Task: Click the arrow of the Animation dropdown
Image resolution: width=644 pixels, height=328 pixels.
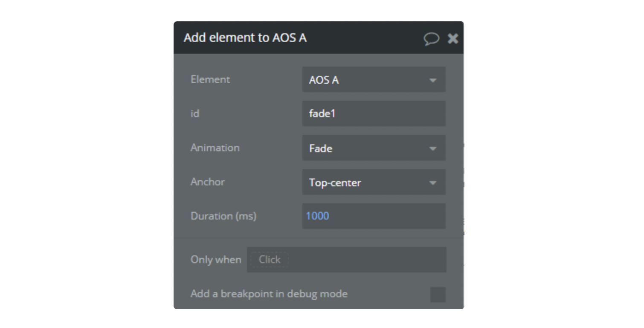Action: 433,149
